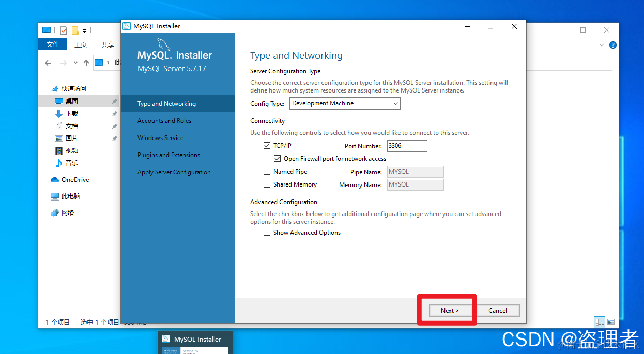The height and width of the screenshot is (354, 644).
Task: Click the Explorer window icon in title bar
Action: coord(47,30)
